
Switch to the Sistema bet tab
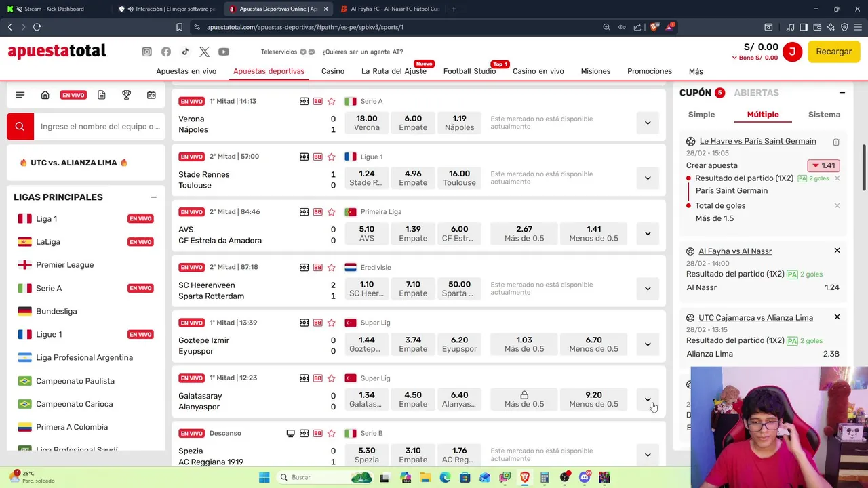click(x=824, y=115)
